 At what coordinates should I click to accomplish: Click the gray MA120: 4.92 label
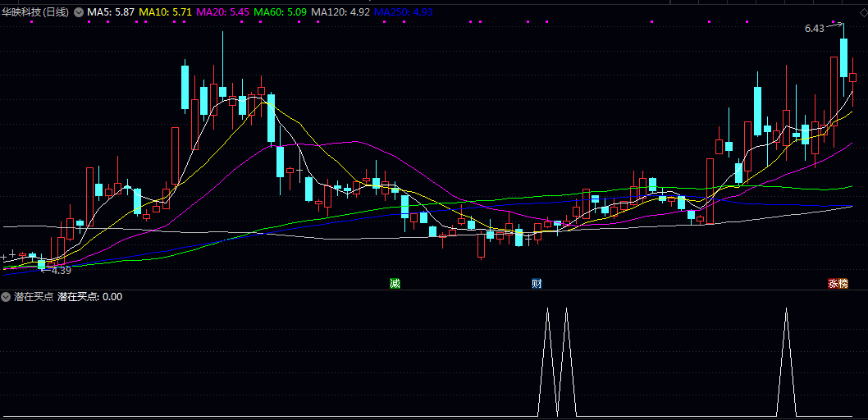340,11
